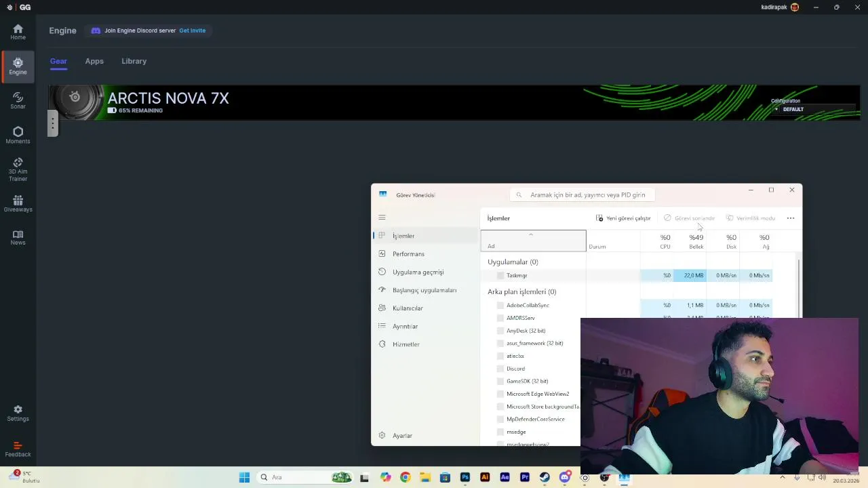Viewport: 868px width, 488px height.
Task: Launch After Effects from the taskbar
Action: pos(505,477)
